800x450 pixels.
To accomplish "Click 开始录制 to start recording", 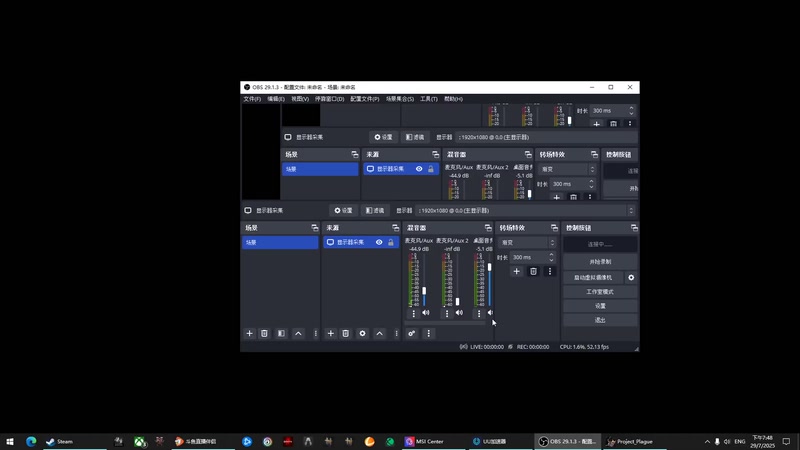I will (600, 262).
